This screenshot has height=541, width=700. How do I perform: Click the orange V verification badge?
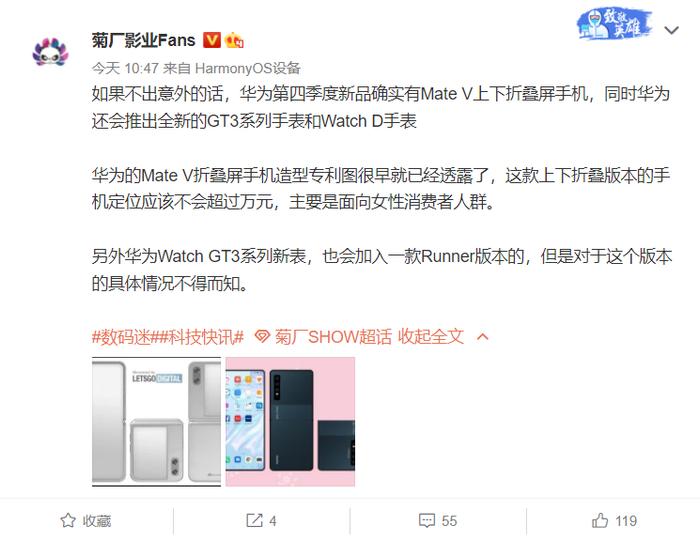coord(212,40)
